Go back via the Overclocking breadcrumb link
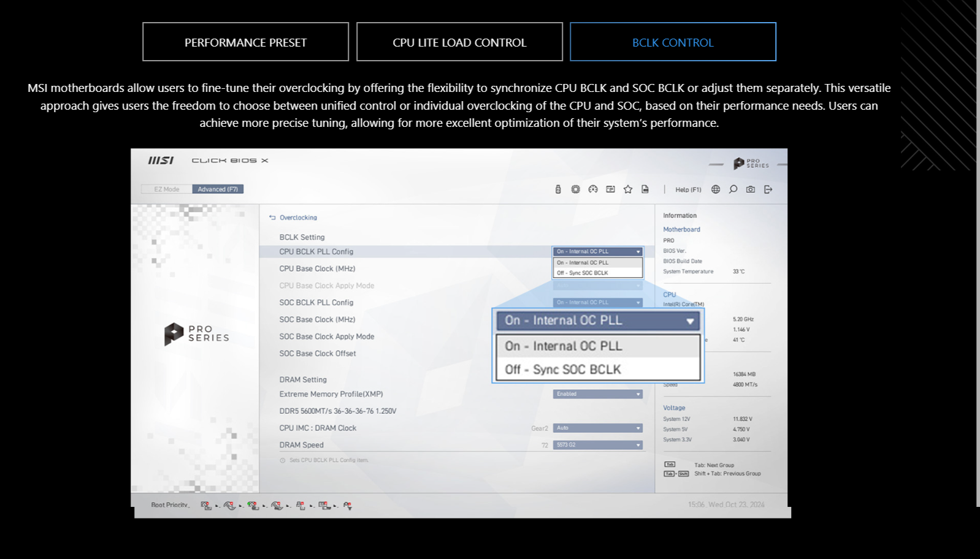 (x=298, y=218)
